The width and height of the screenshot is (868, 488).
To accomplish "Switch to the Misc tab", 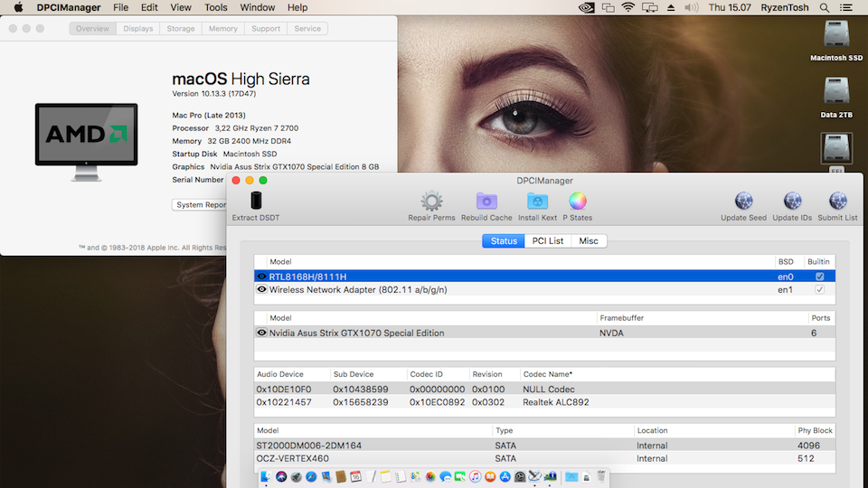I will (x=589, y=241).
